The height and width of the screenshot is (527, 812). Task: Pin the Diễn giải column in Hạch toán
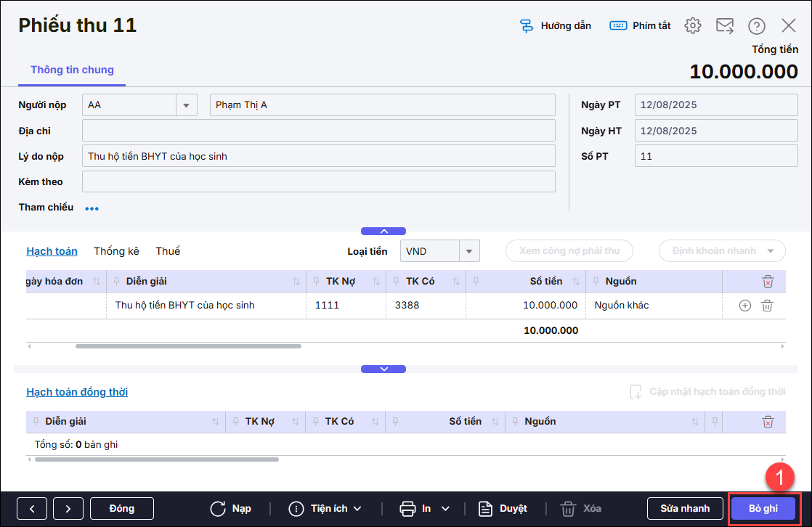[x=116, y=281]
